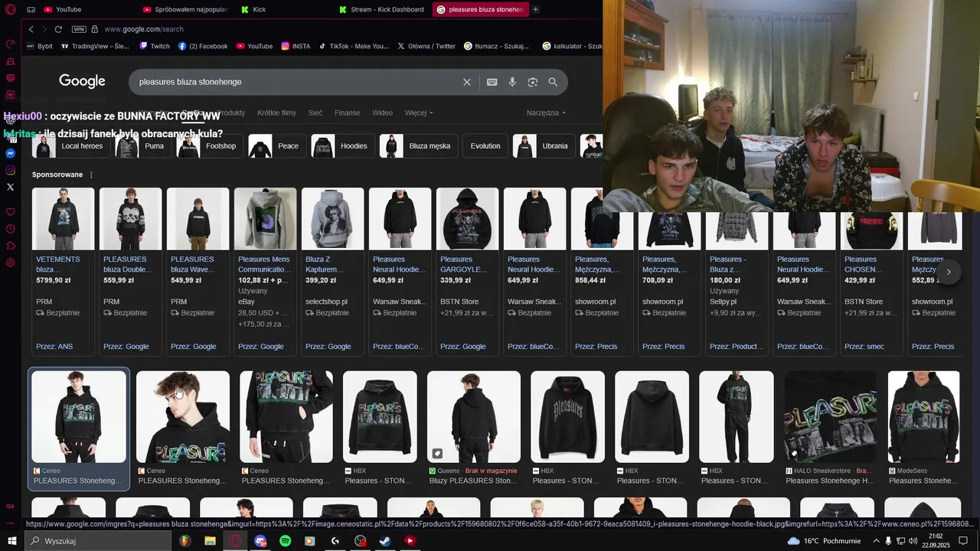The width and height of the screenshot is (980, 551).
Task: Open the kalkulator bookmark
Action: (x=572, y=46)
